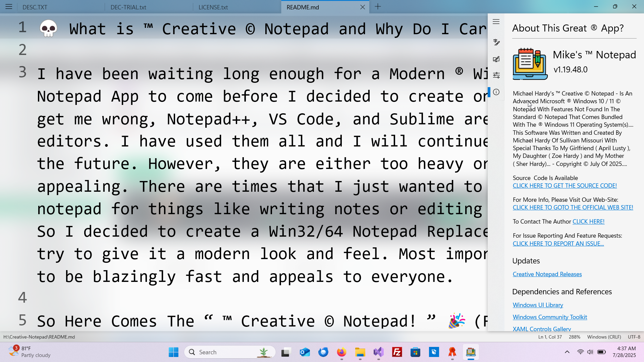Place cursor on word 'blazingly' in editor
This screenshot has height=362, width=644.
pos(134,277)
